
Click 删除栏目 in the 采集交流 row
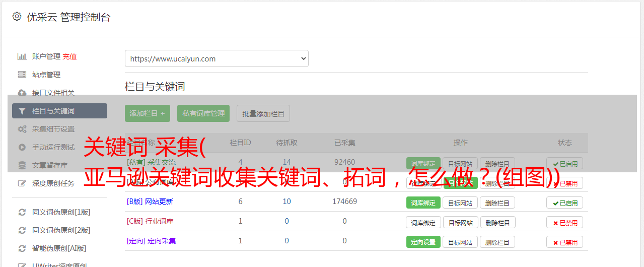(x=497, y=163)
